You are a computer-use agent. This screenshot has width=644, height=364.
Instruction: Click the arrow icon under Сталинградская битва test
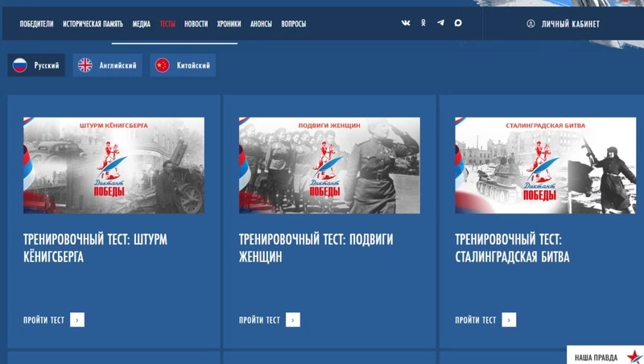[509, 320]
